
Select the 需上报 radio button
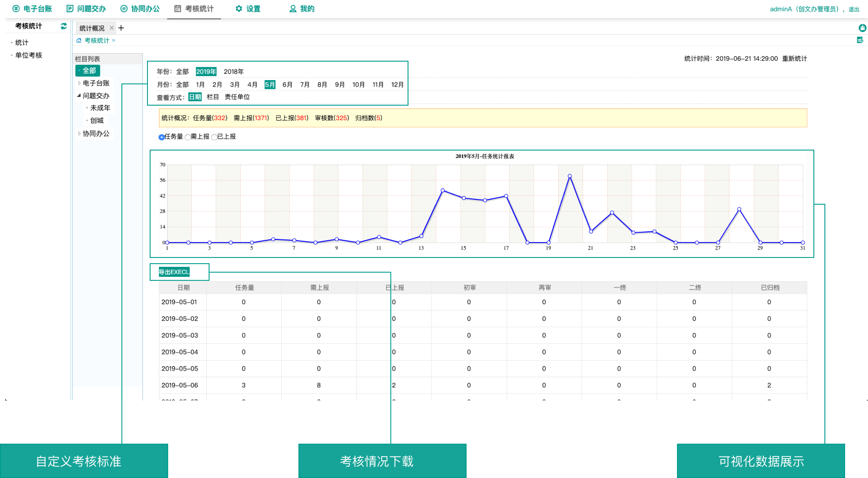click(x=188, y=137)
